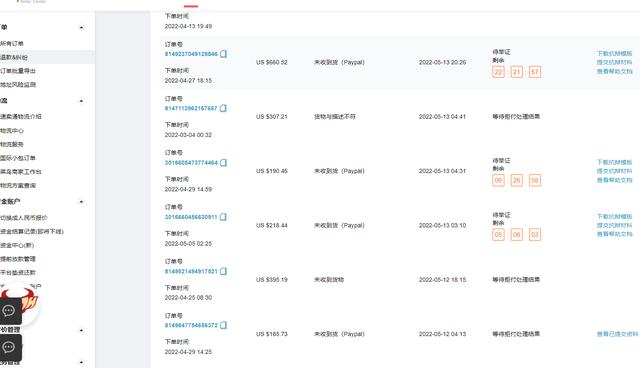Open the order number link for the $185.73 order
640x368 pixels.
[191, 325]
